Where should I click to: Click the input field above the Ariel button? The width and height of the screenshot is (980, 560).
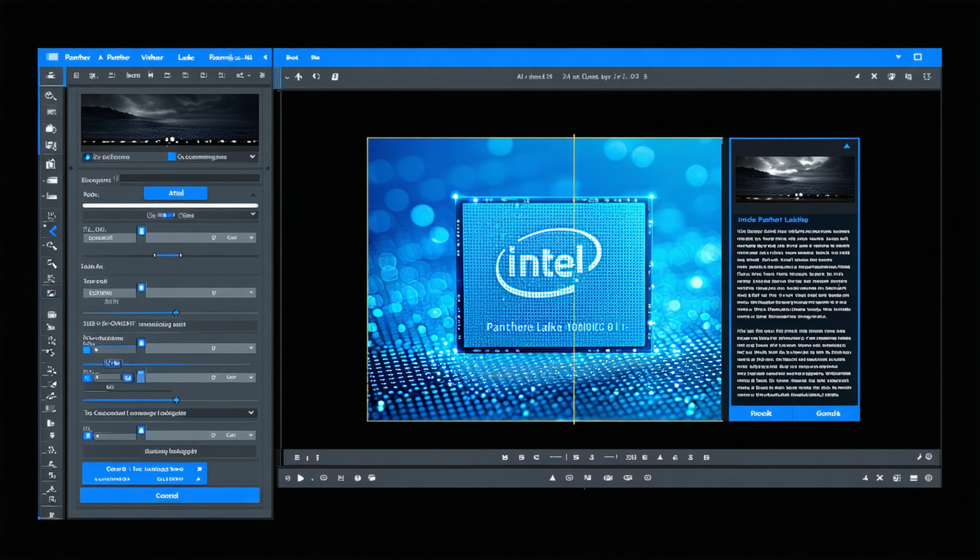coord(190,178)
